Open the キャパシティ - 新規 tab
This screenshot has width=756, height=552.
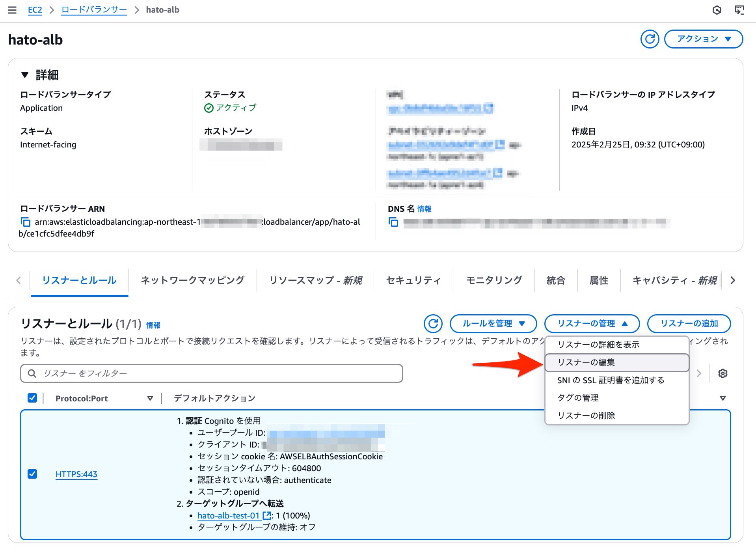[674, 280]
